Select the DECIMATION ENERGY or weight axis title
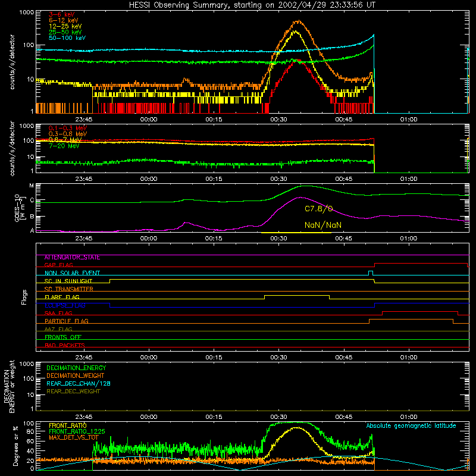Screen dimensions: 476x476 tap(9, 386)
